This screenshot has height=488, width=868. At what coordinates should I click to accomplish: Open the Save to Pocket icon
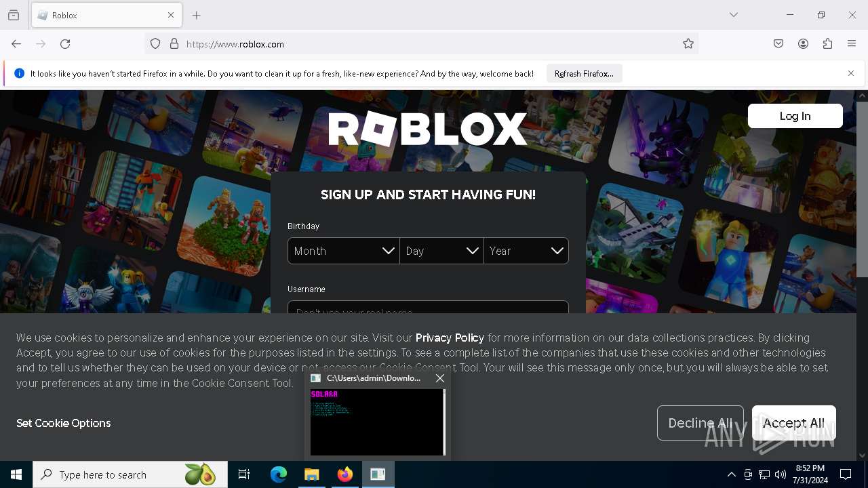point(778,44)
